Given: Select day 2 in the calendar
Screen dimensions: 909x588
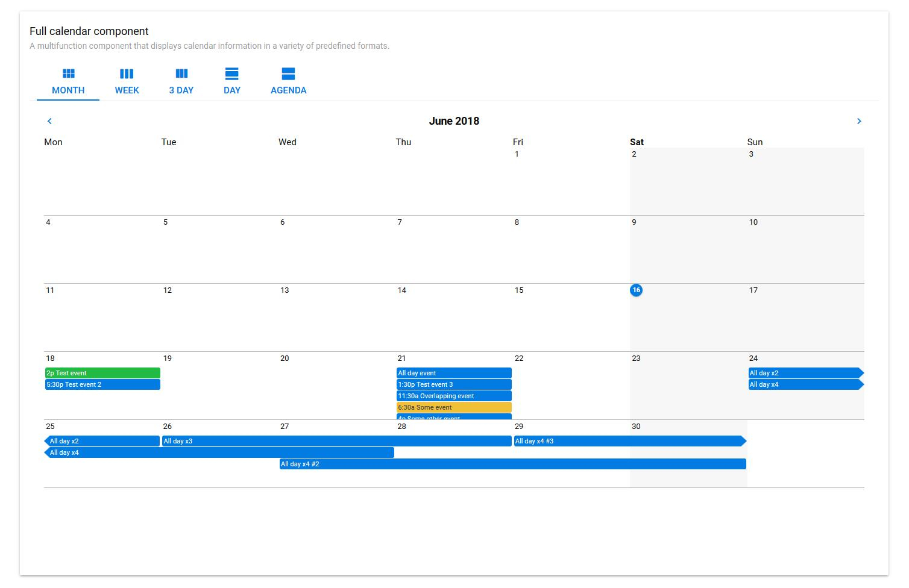Looking at the screenshot, I should click(x=634, y=154).
